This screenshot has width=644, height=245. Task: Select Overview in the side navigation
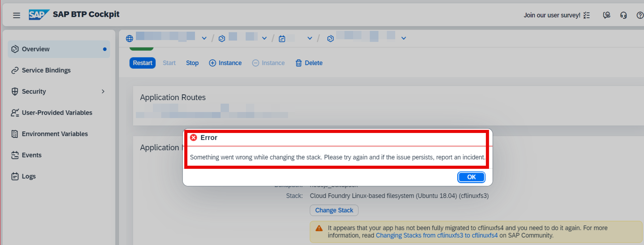coord(59,49)
